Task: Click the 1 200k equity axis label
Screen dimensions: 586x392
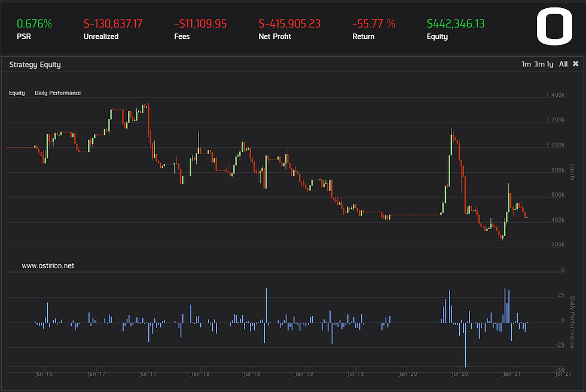Action: pyautogui.click(x=556, y=120)
